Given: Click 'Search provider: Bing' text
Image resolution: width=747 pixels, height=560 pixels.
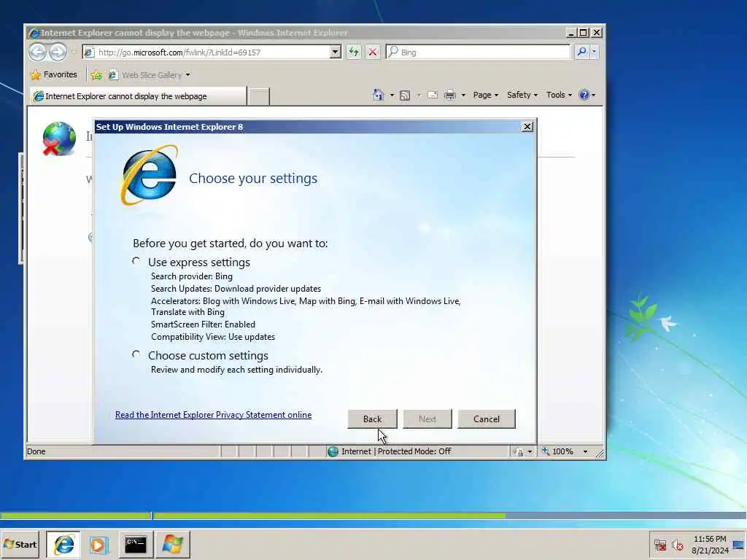Looking at the screenshot, I should pos(192,276).
